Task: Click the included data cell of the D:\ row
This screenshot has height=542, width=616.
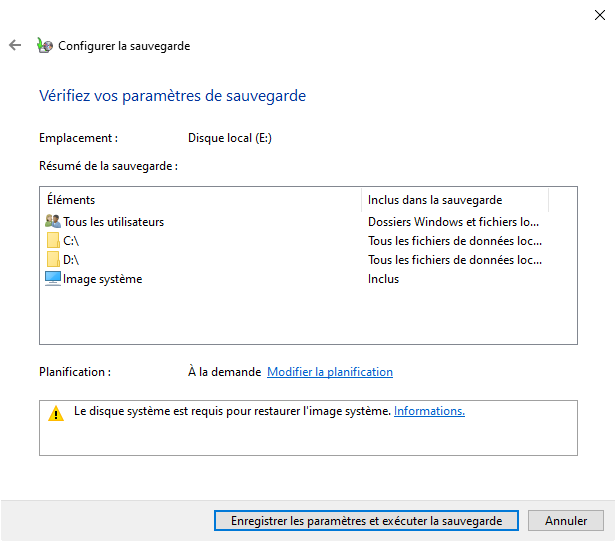Action: (x=454, y=260)
